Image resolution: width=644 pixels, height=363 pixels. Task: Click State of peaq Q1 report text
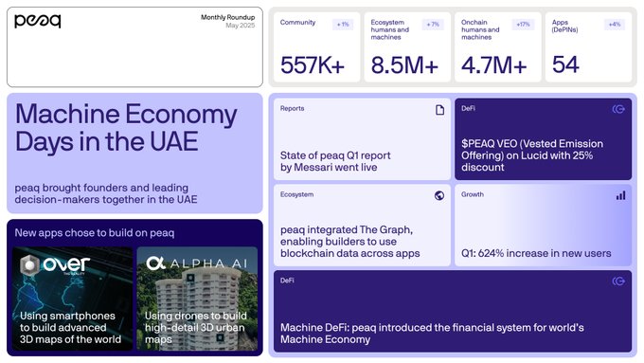335,161
